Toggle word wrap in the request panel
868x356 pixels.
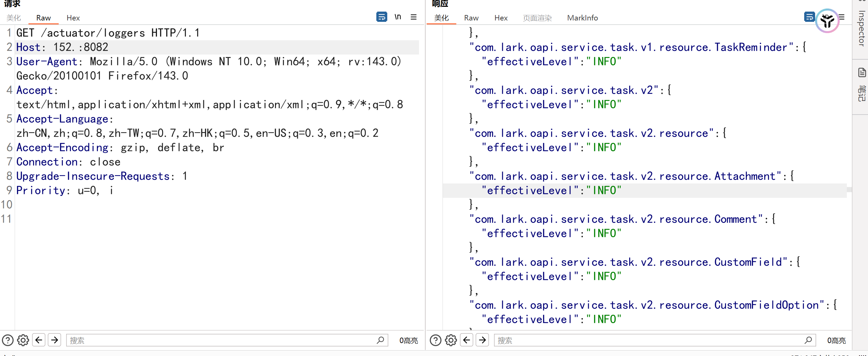(x=381, y=17)
